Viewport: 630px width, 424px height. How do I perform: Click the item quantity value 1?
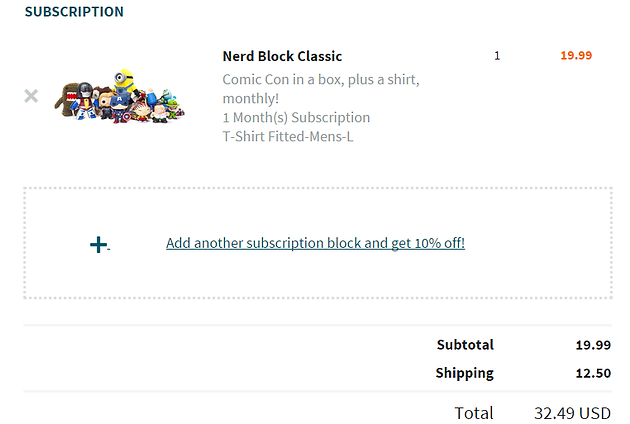click(x=497, y=56)
